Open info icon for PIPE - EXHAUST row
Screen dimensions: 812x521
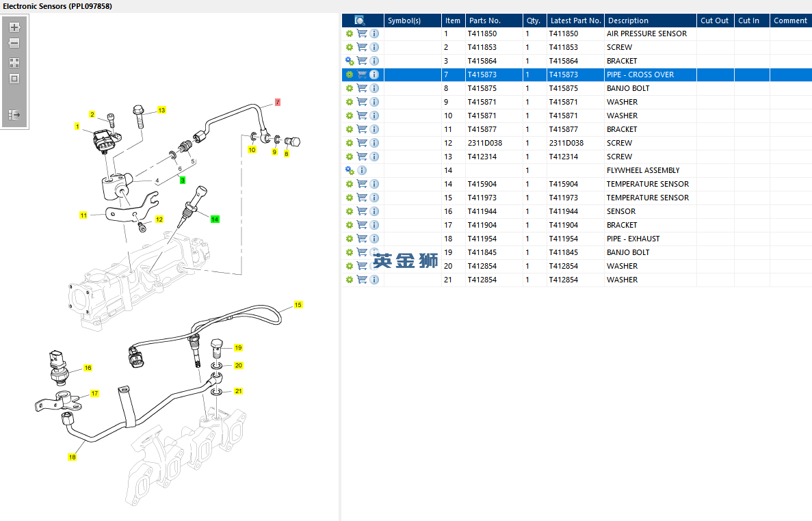374,239
